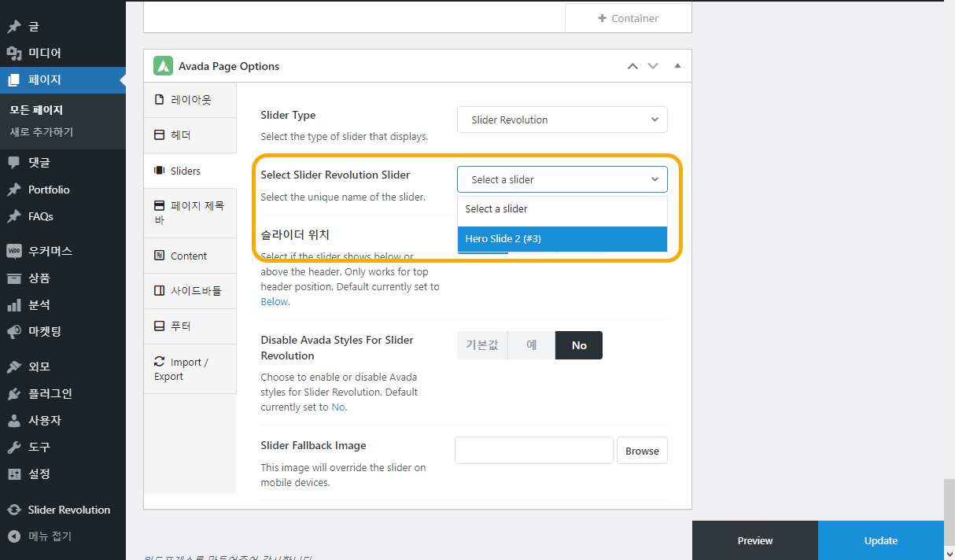955x560 pixels.
Task: Click the Slider Fallback Image text field
Action: tap(534, 451)
